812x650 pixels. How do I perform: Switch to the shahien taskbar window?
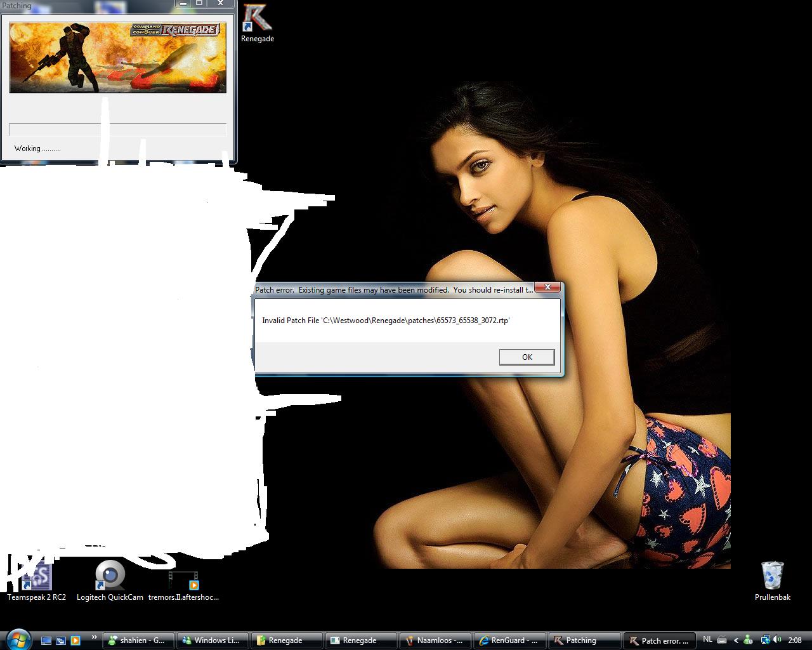138,640
